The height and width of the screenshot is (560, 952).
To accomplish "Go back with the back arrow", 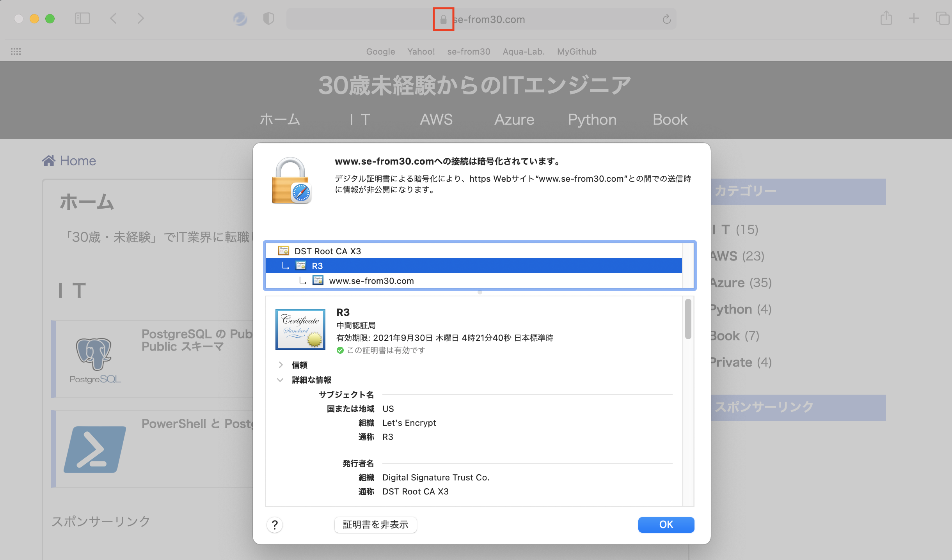I will click(x=114, y=18).
